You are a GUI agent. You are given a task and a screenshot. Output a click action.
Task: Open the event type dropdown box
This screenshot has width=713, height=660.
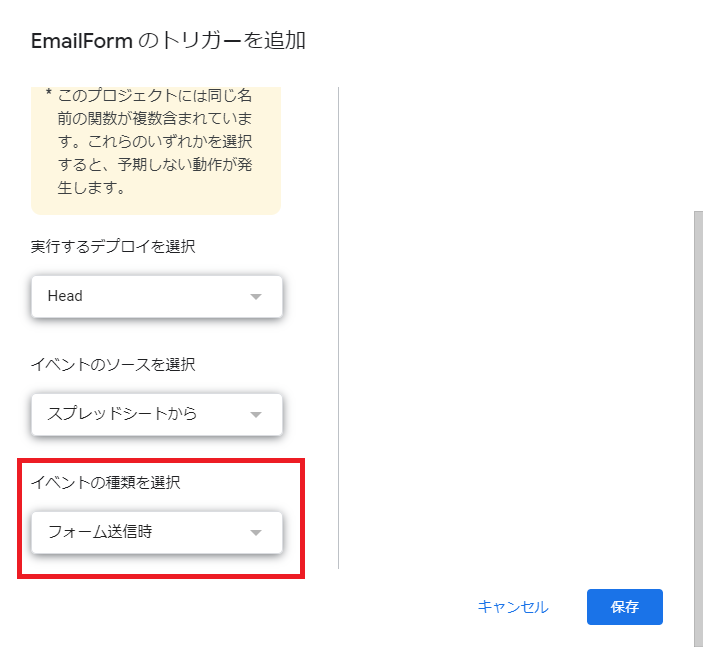(x=156, y=533)
